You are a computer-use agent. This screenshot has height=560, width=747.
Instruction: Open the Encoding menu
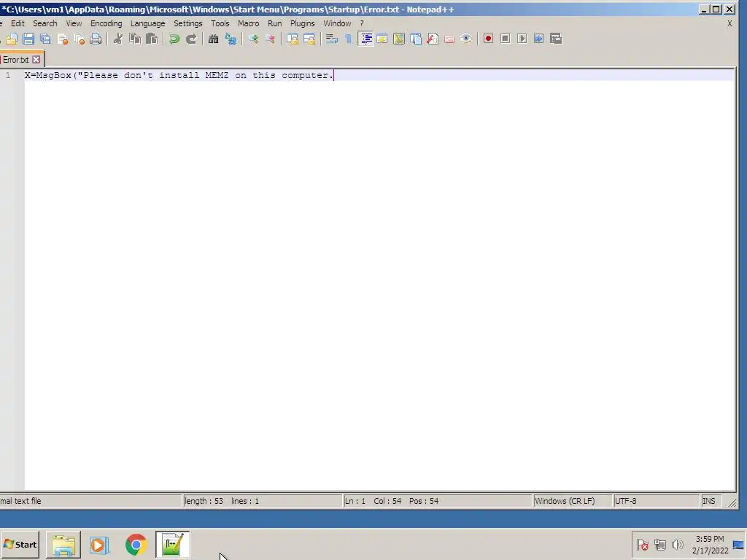point(107,23)
